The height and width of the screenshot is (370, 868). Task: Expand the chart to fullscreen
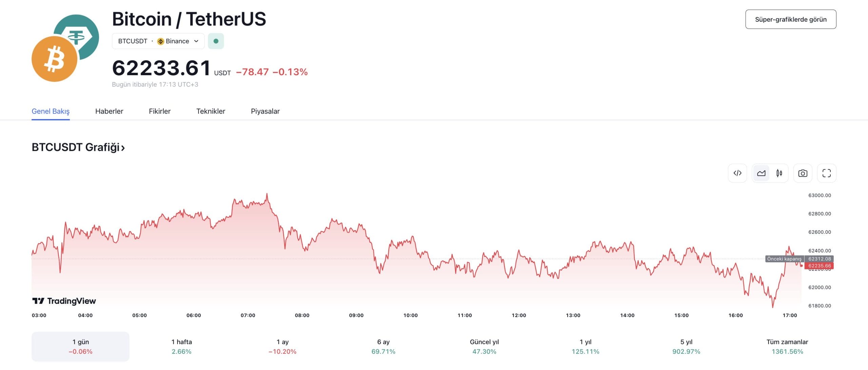826,173
